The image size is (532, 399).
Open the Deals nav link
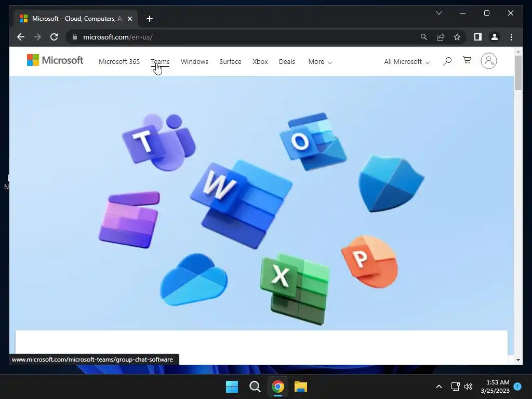[x=287, y=61]
